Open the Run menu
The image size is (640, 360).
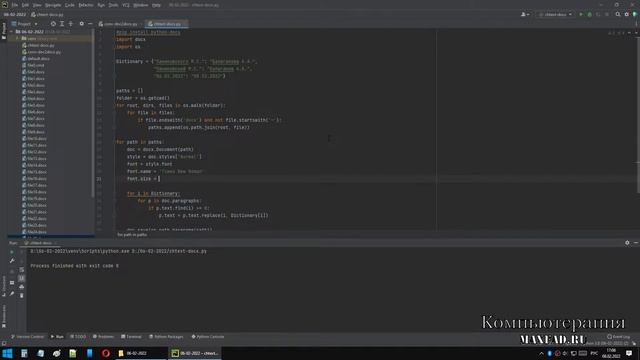101,5
